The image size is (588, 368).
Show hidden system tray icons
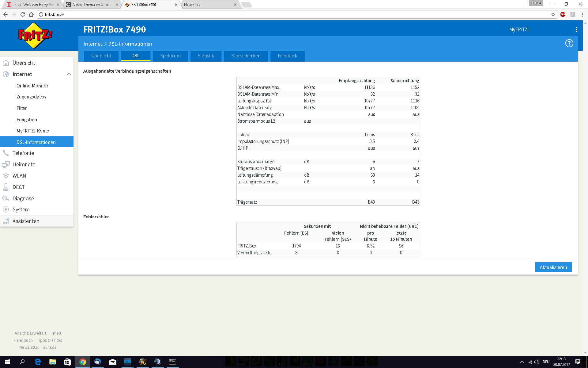522,362
